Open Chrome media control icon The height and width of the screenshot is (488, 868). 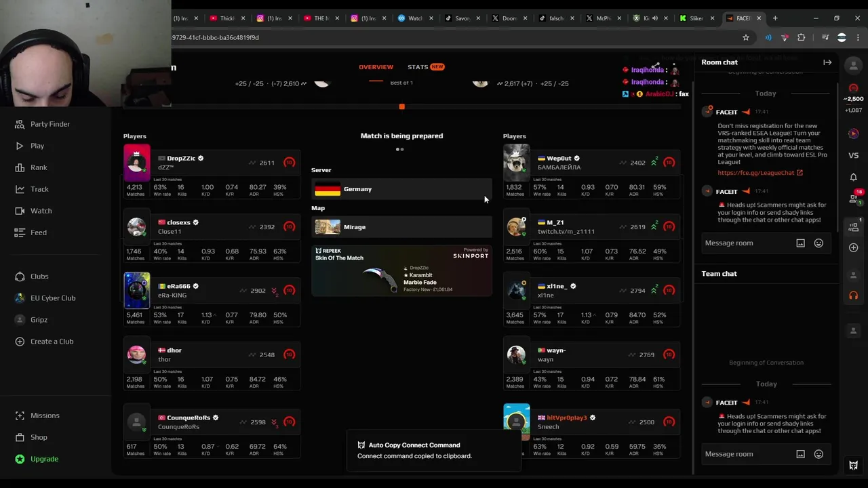point(825,38)
